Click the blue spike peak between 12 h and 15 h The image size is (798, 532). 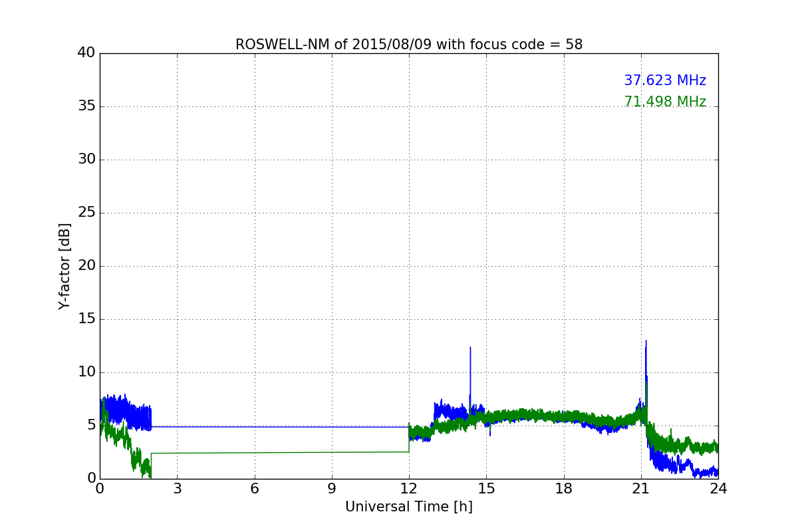pos(470,347)
